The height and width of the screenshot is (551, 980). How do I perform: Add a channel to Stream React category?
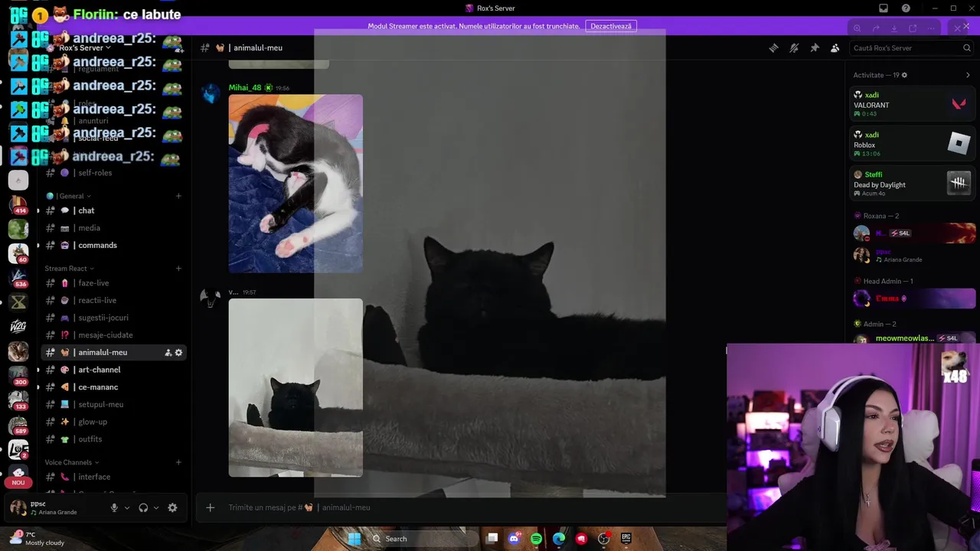178,269
